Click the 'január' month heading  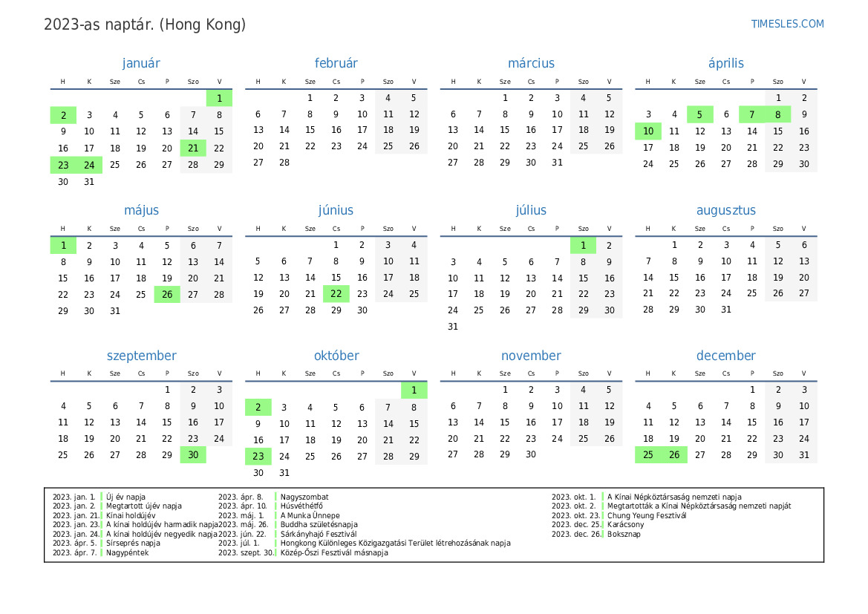141,63
